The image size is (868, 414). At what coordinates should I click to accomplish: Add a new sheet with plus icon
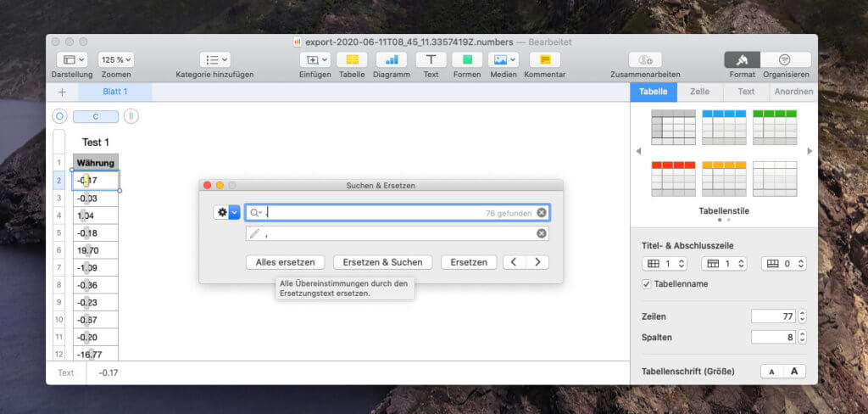(62, 92)
